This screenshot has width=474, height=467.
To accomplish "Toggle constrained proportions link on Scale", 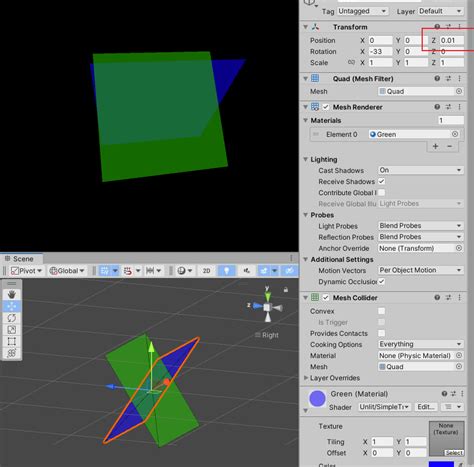I will (351, 62).
